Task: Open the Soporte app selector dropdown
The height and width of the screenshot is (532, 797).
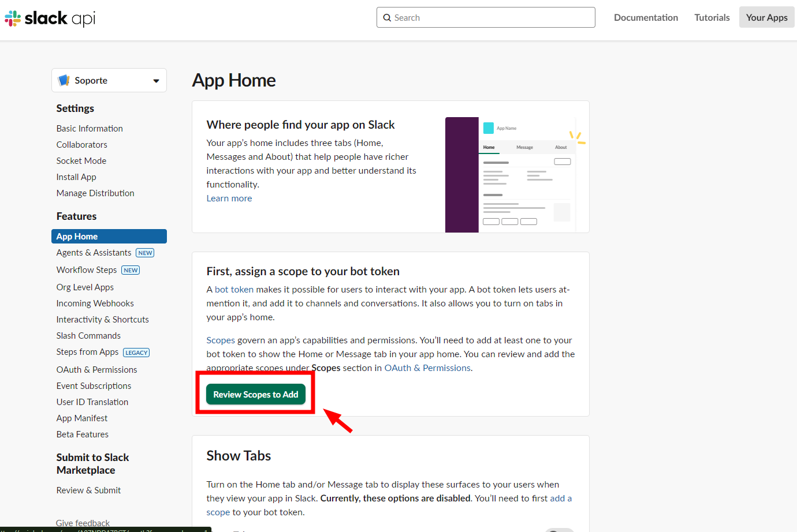Action: tap(109, 80)
